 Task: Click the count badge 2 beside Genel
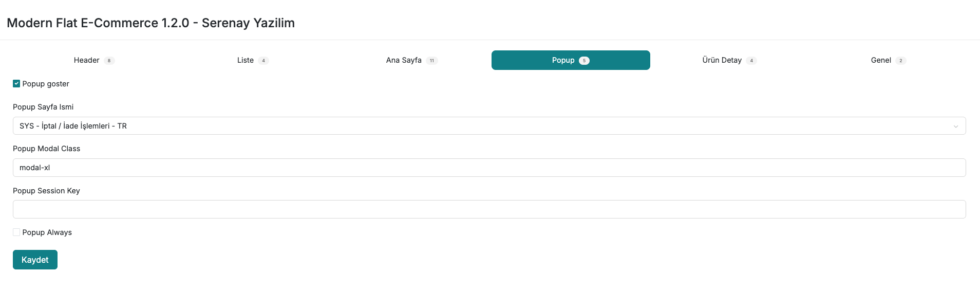900,61
